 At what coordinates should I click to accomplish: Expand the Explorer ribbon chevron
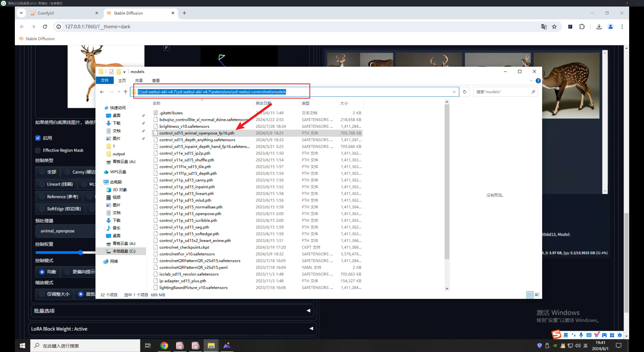coord(531,81)
